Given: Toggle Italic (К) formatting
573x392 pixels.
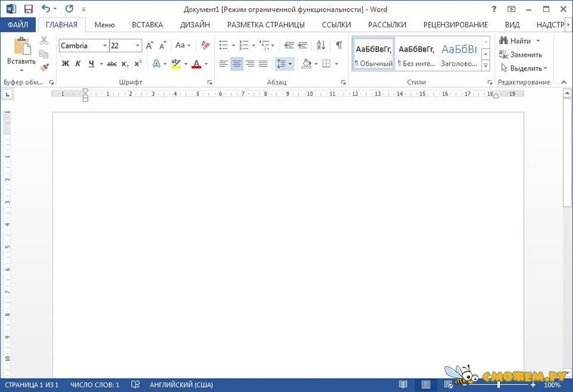Looking at the screenshot, I should tap(78, 64).
